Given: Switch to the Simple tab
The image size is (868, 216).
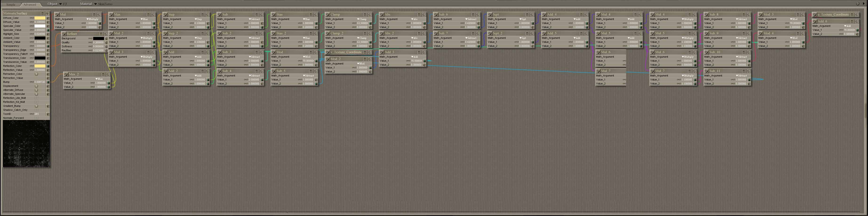Looking at the screenshot, I should coord(11,4).
